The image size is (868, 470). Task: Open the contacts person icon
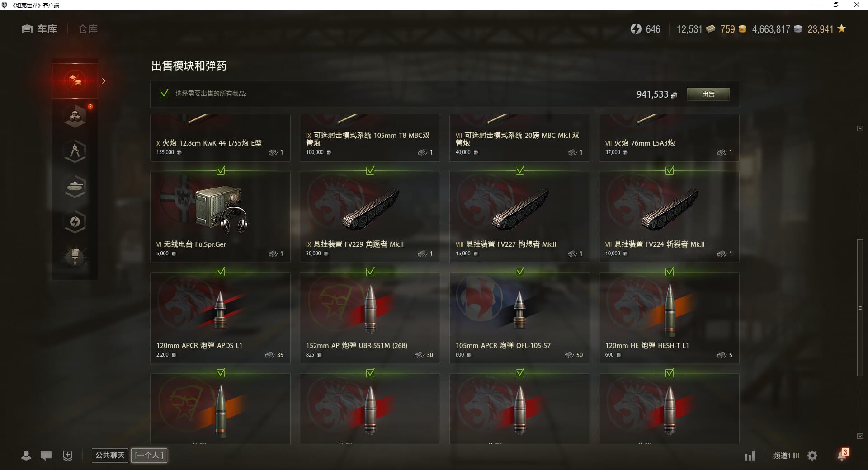(26, 456)
